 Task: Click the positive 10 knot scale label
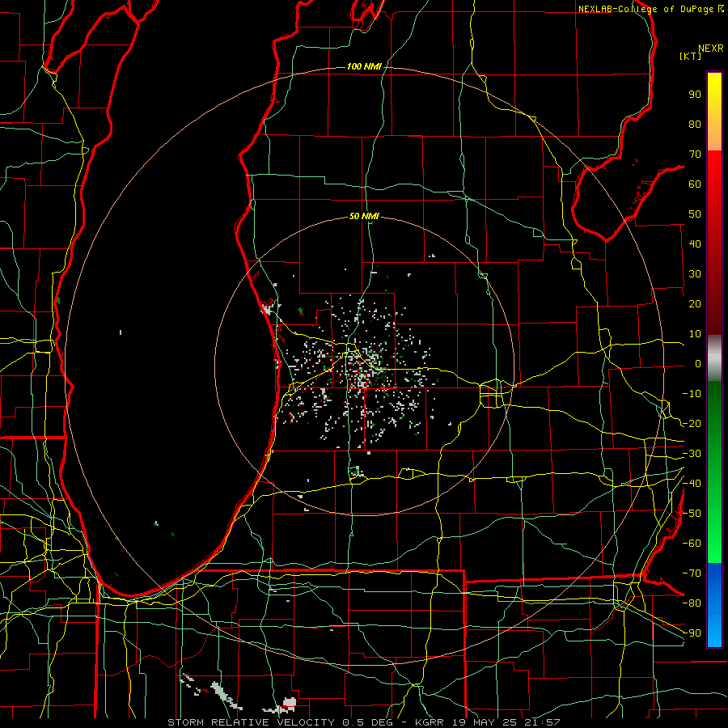pyautogui.click(x=695, y=334)
